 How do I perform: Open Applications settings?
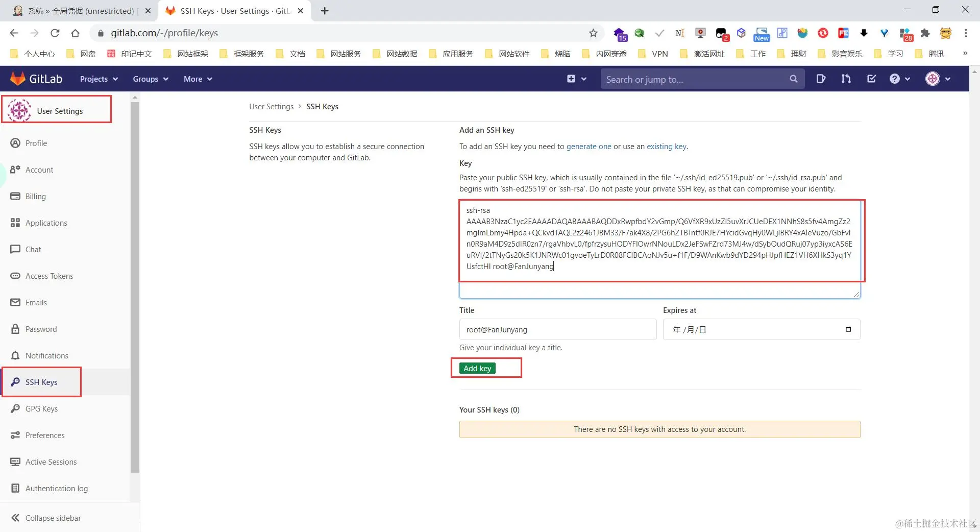coord(46,223)
